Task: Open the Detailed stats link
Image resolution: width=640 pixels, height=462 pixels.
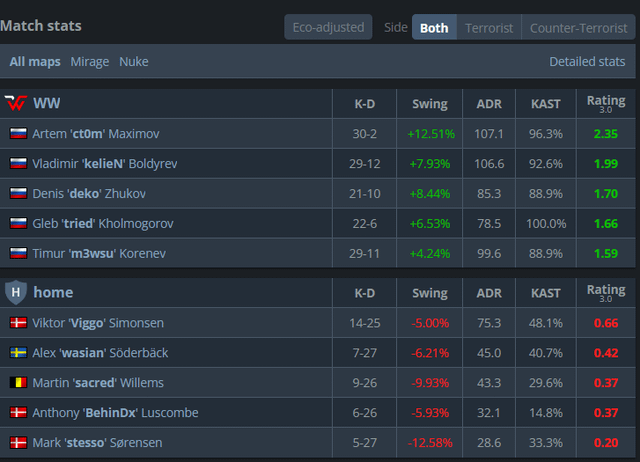Action: (587, 62)
